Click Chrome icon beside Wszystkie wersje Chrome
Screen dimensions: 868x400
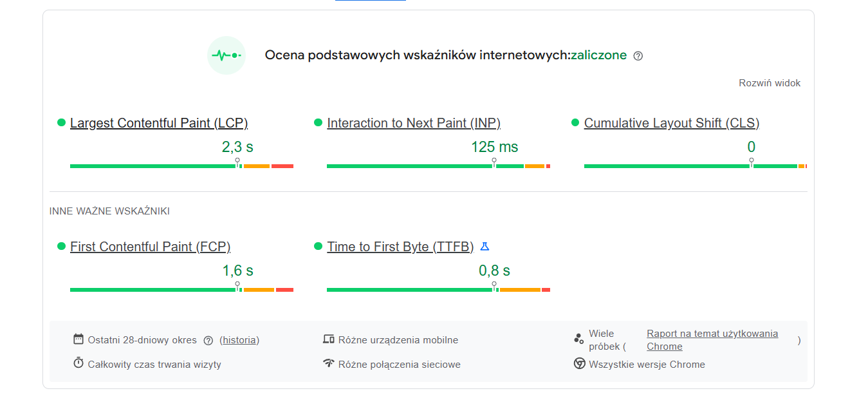coord(579,364)
